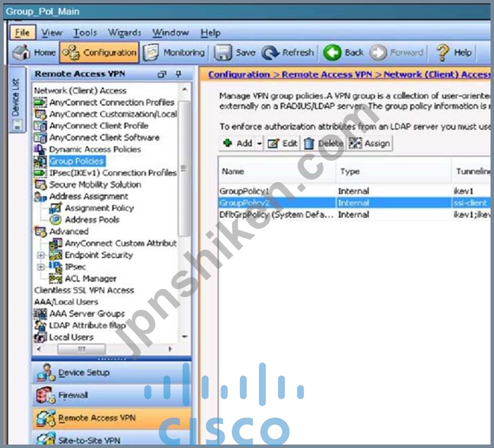This screenshot has height=448, width=494.
Task: Open the Remote Access VPN section button
Action: pos(111,418)
